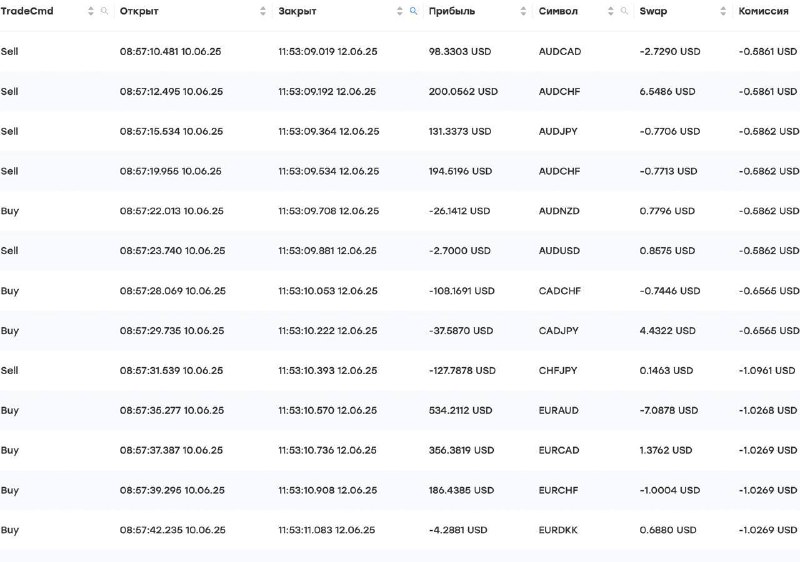Click profit value -2.7000 USD
Image resolution: width=800 pixels, height=562 pixels.
click(x=459, y=251)
